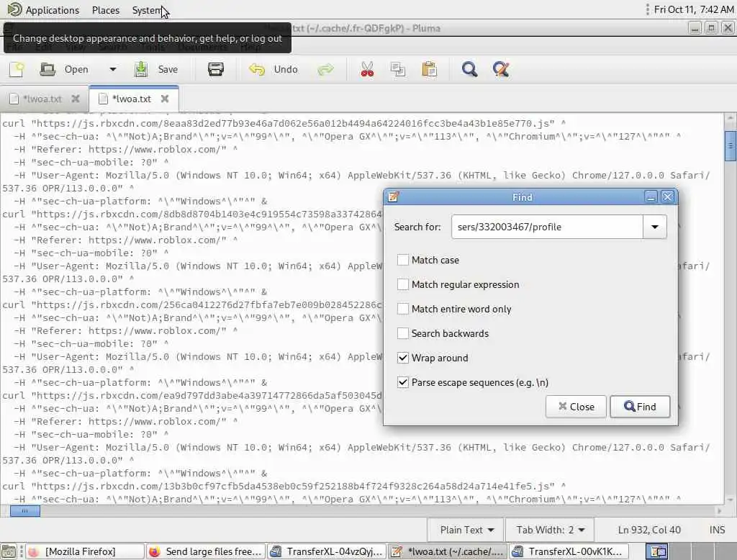The height and width of the screenshot is (560, 737).
Task: Minimize the Pluma window
Action: (695, 28)
